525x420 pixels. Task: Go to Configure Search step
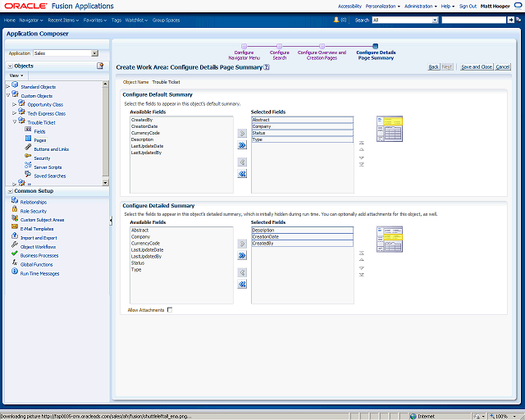(280, 55)
